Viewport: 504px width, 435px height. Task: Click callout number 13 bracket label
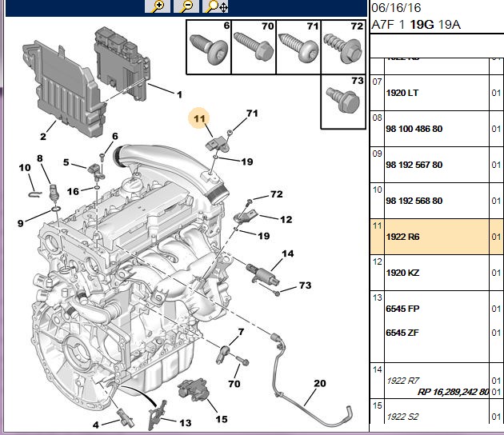point(186,423)
